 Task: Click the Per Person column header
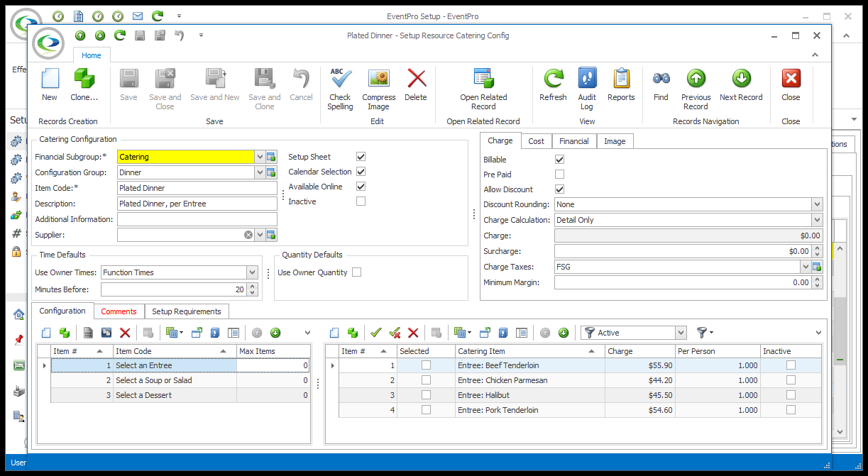pos(718,351)
